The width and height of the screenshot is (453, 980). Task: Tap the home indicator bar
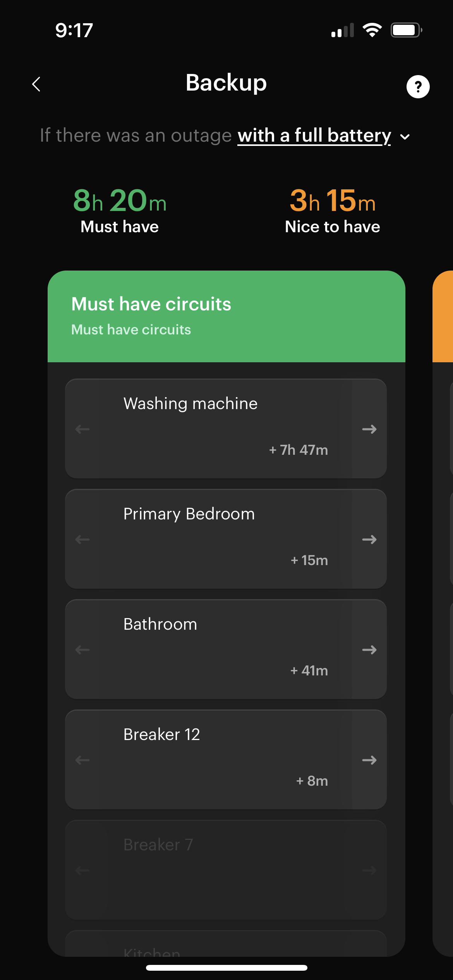tap(226, 968)
